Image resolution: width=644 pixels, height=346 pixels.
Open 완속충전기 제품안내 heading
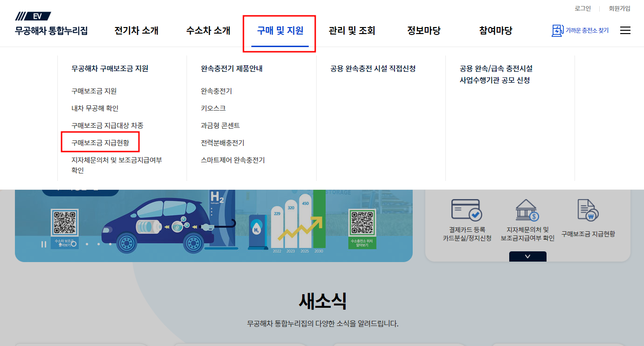coord(232,69)
